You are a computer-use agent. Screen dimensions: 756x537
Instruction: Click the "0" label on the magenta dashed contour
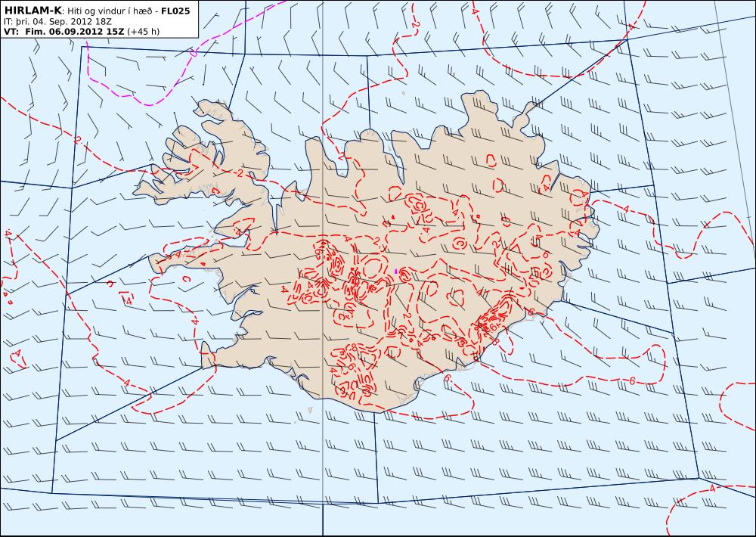(x=194, y=53)
